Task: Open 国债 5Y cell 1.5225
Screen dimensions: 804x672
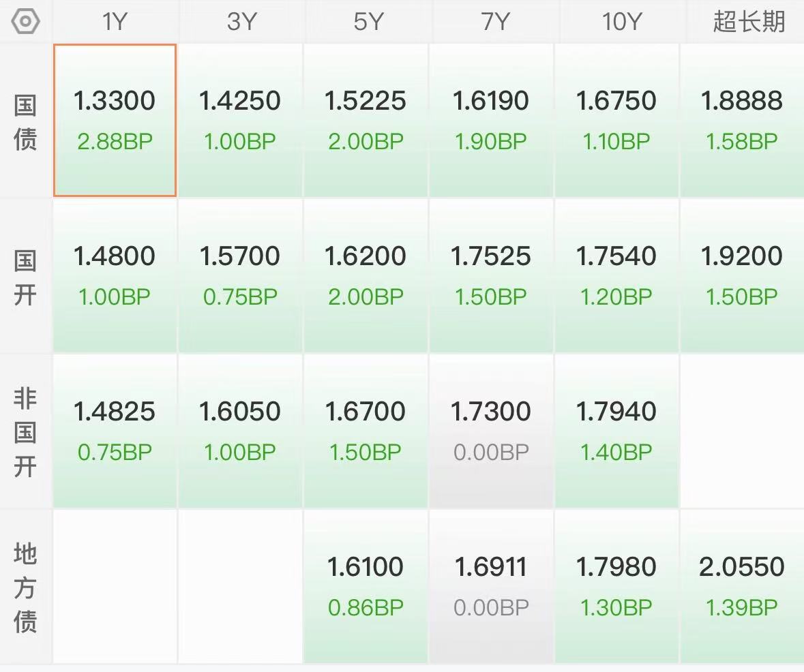Action: pos(366,121)
